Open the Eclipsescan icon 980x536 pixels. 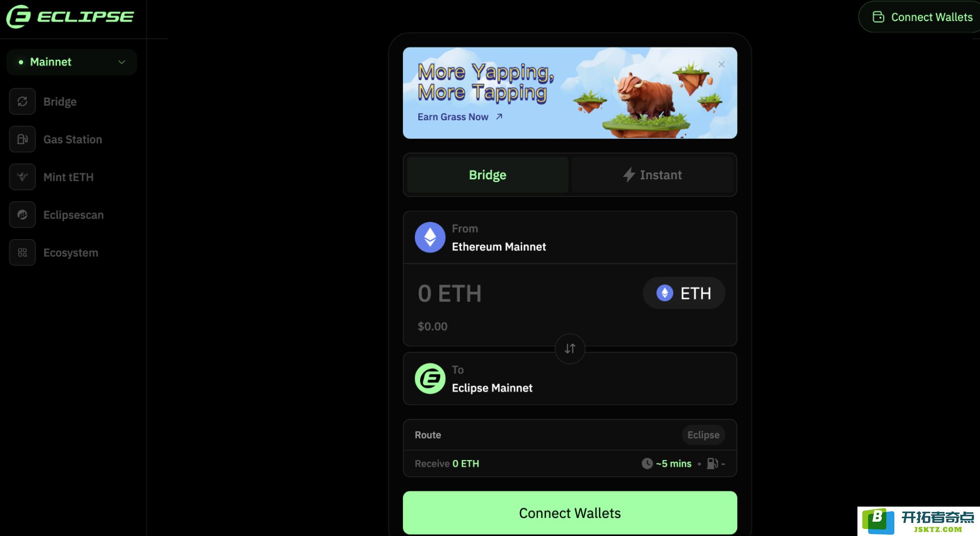22,215
